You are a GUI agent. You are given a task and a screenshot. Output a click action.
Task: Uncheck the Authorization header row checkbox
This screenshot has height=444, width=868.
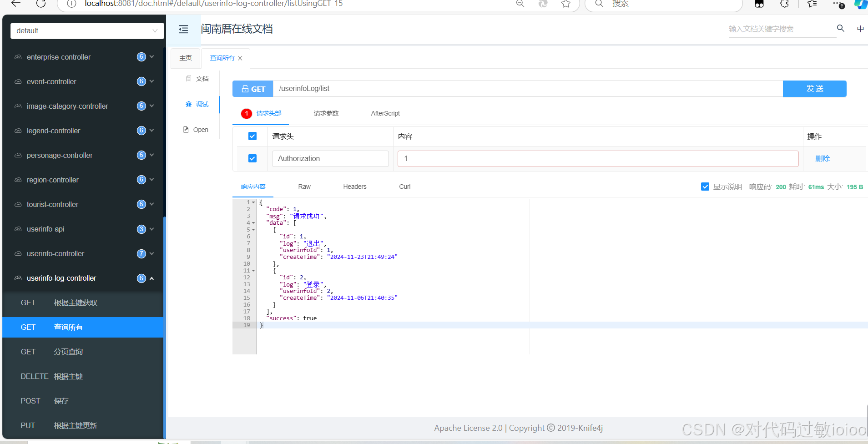[252, 158]
